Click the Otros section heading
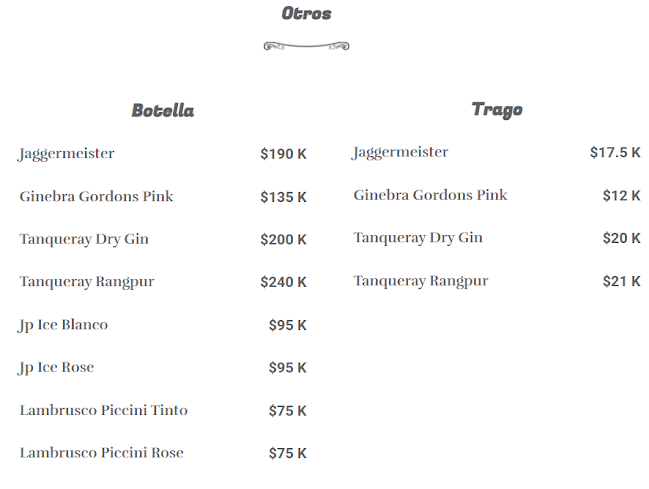 click(x=306, y=14)
